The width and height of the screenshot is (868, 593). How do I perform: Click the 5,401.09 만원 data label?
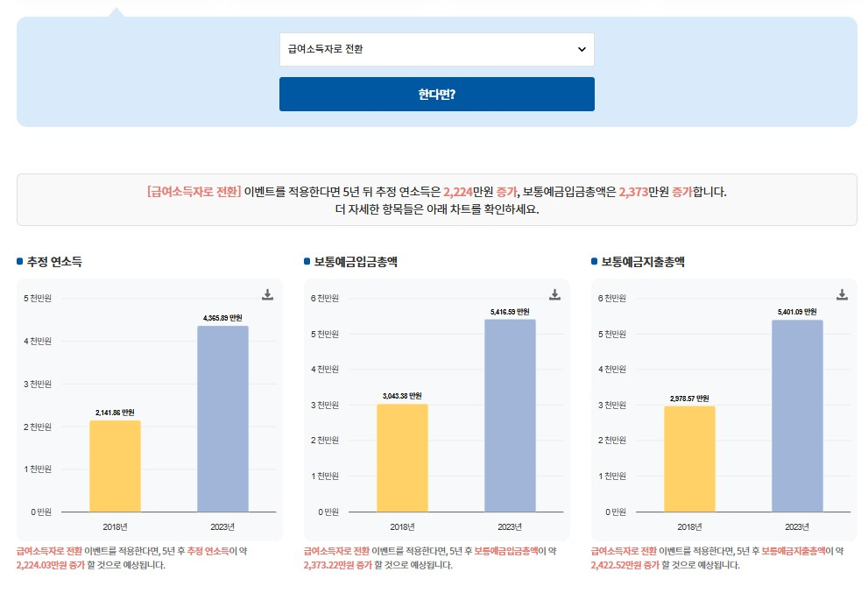797,312
